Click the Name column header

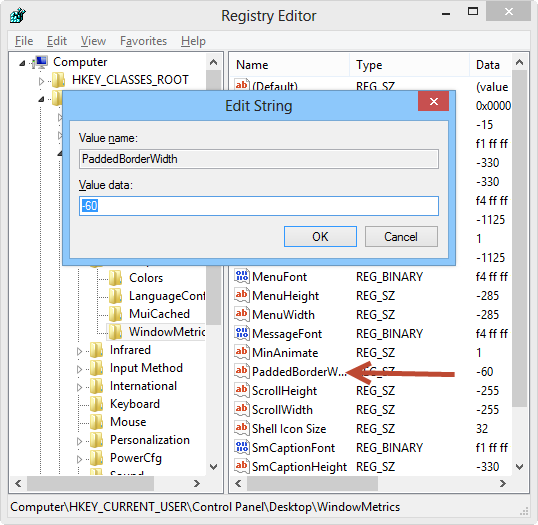pos(289,65)
